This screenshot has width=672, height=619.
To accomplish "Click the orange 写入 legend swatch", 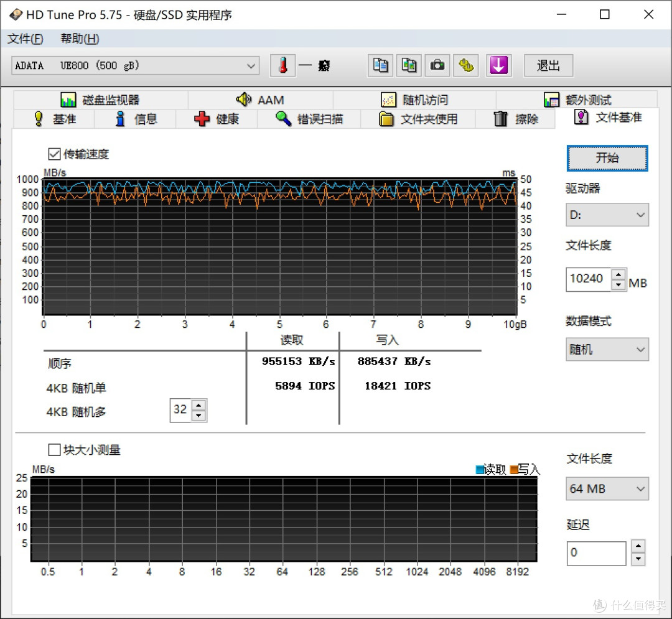I will point(514,470).
